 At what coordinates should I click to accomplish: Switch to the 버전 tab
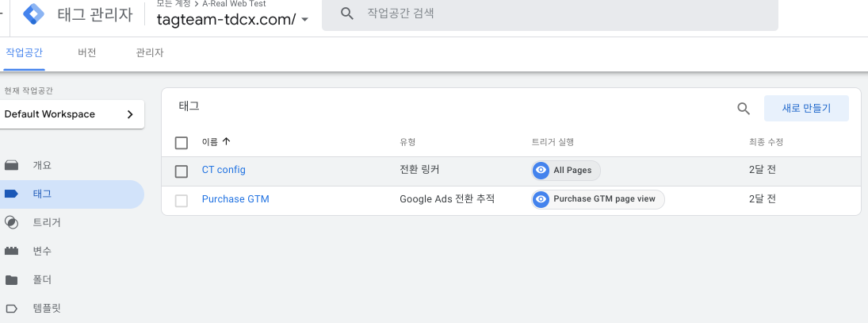87,53
